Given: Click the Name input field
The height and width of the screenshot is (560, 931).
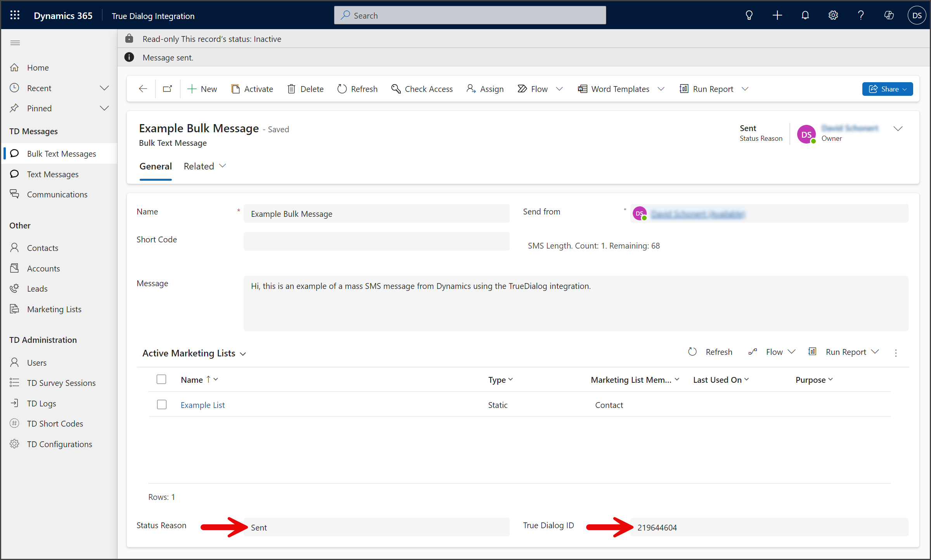Looking at the screenshot, I should [376, 214].
